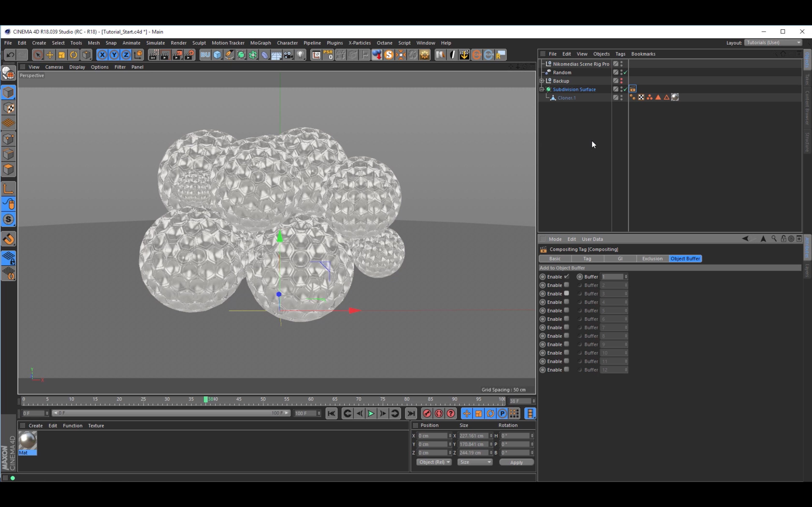
Task: Enable second buffer in object list
Action: (x=566, y=285)
